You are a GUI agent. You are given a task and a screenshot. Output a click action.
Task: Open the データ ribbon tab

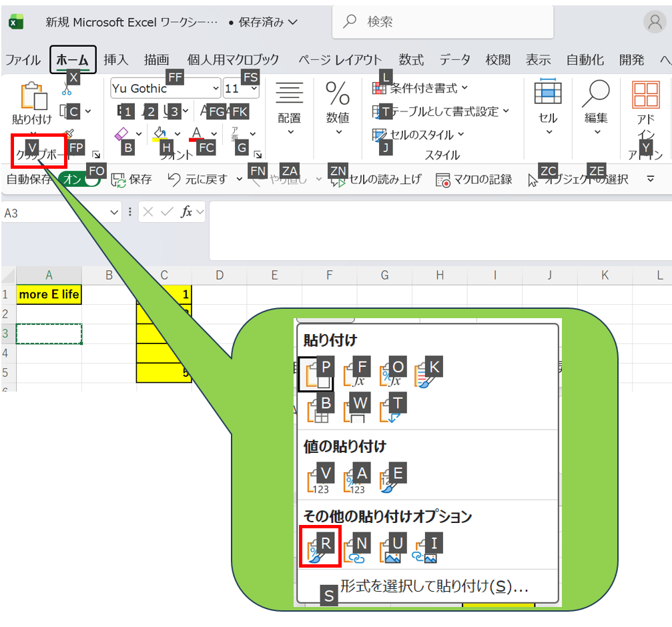(454, 60)
